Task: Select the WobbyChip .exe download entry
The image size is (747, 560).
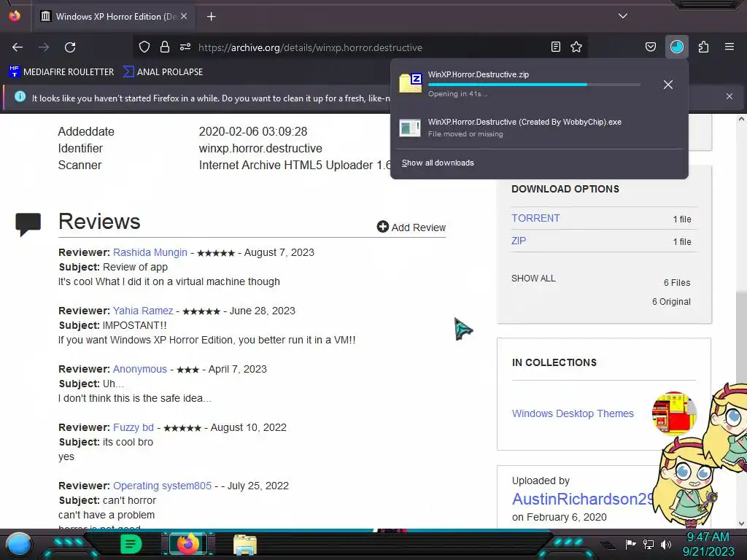Action: [538, 128]
